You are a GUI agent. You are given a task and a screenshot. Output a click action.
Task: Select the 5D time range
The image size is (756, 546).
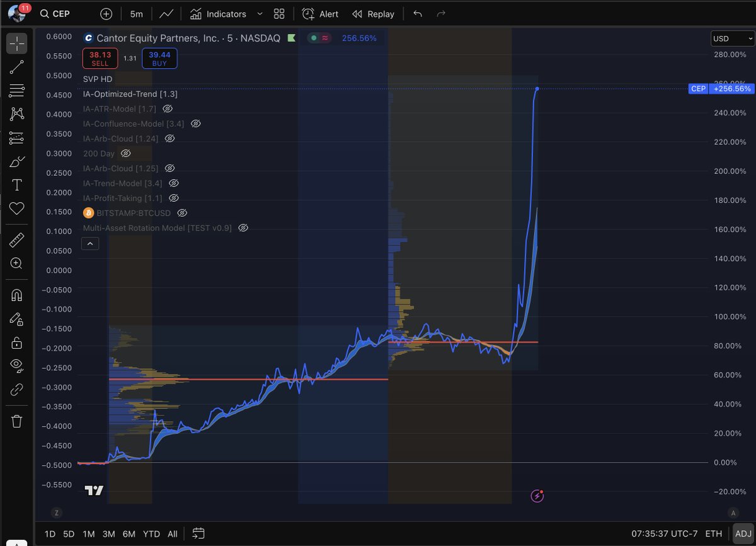click(x=69, y=534)
